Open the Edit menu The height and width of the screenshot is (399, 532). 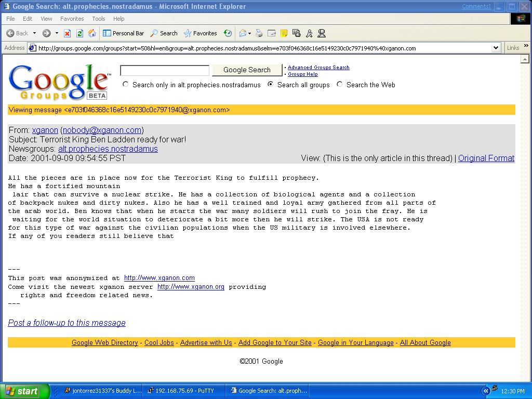[28, 19]
